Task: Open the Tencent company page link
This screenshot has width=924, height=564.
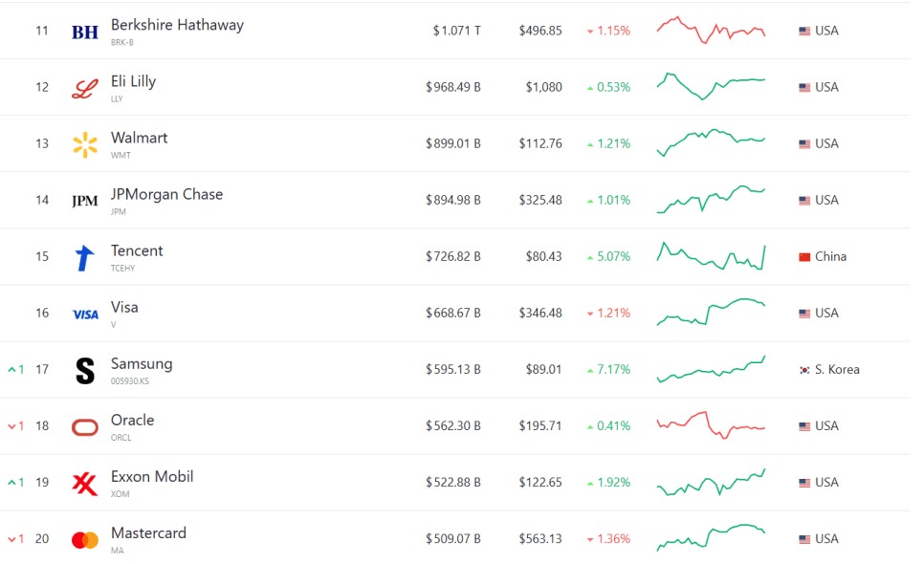Action: 137,250
